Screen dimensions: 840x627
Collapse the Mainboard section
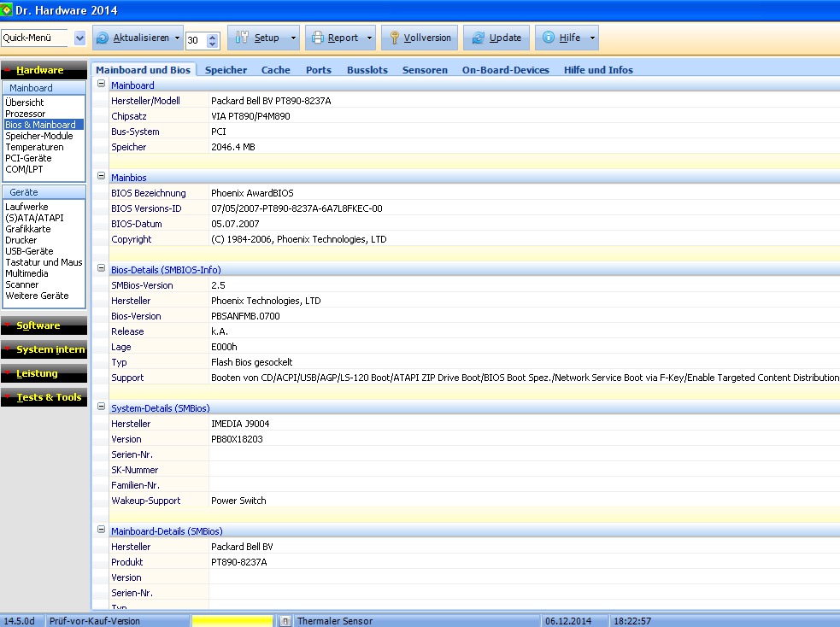[101, 84]
